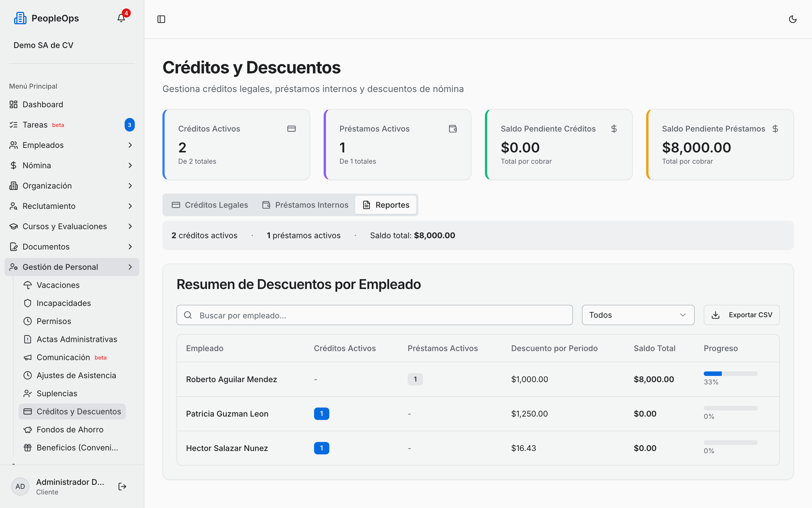The image size is (812, 508).
Task: Click the Permisos clock icon
Action: (28, 321)
